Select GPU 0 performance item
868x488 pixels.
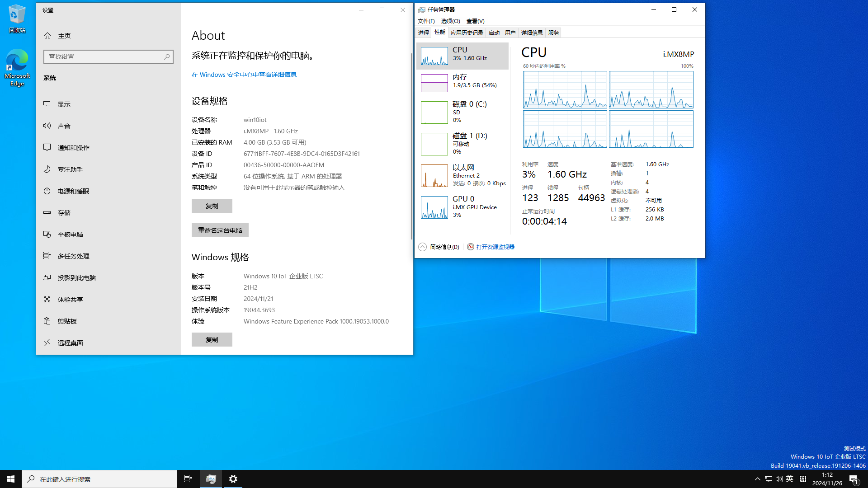coord(462,207)
